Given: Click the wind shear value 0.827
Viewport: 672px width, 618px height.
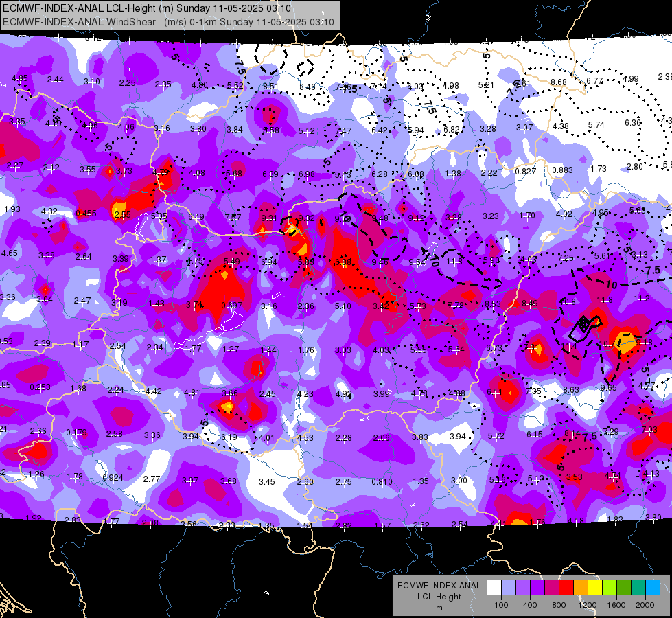Looking at the screenshot, I should pyautogui.click(x=525, y=171).
